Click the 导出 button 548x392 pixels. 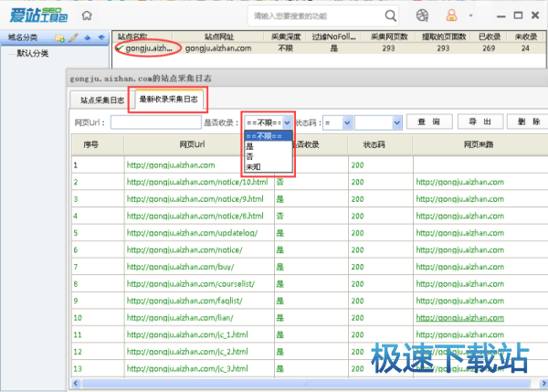click(480, 122)
